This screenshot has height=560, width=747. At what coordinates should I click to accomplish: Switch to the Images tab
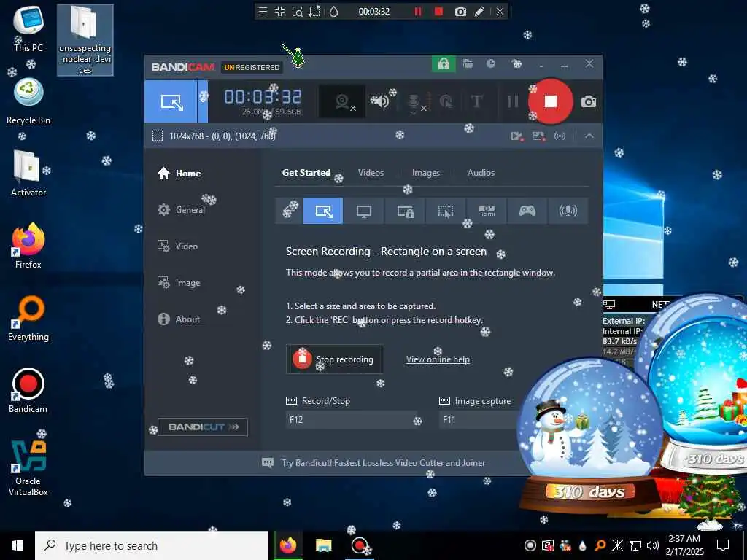click(x=426, y=173)
